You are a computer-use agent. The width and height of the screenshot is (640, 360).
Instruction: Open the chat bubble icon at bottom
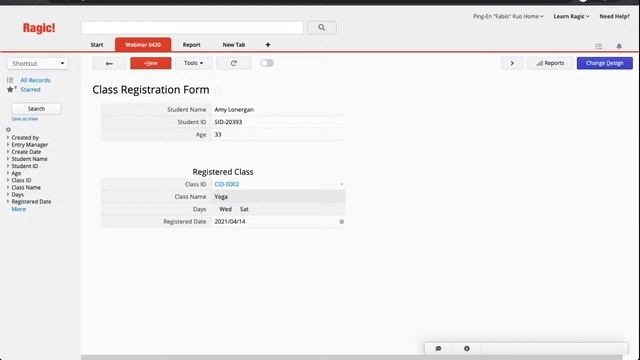(x=438, y=349)
